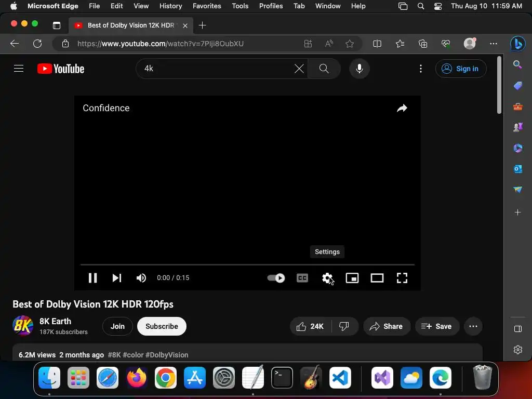Open Browser essentials heart icon
Image resolution: width=532 pixels, height=399 pixels.
(445, 44)
